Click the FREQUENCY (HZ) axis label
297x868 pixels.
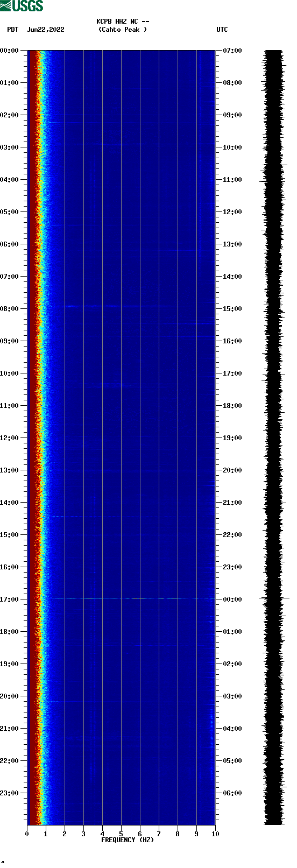(x=128, y=840)
